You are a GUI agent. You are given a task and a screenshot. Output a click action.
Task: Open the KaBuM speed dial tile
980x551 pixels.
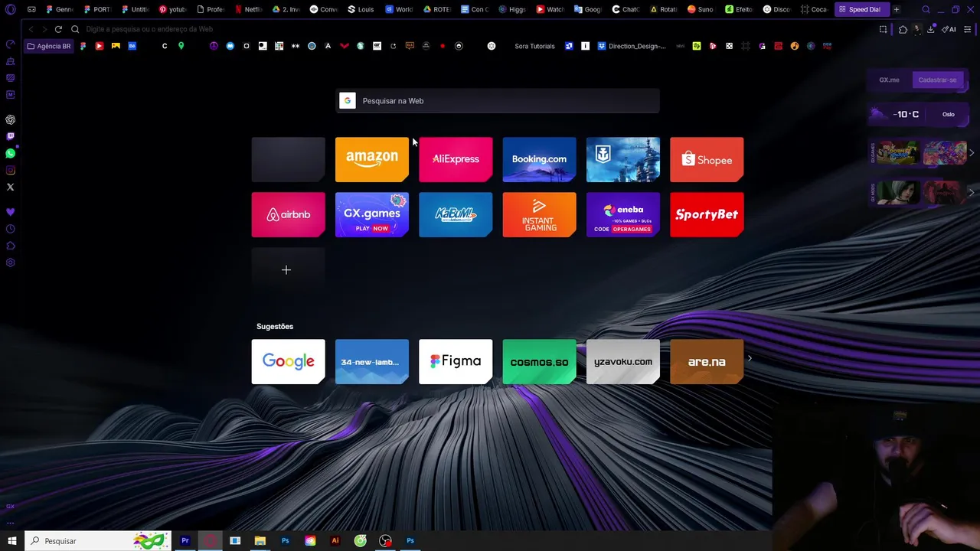coord(456,214)
